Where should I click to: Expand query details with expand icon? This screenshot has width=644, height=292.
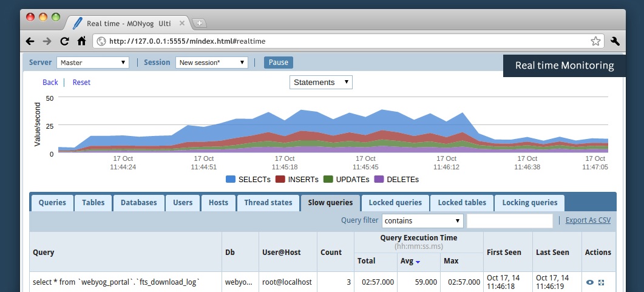pyautogui.click(x=602, y=282)
